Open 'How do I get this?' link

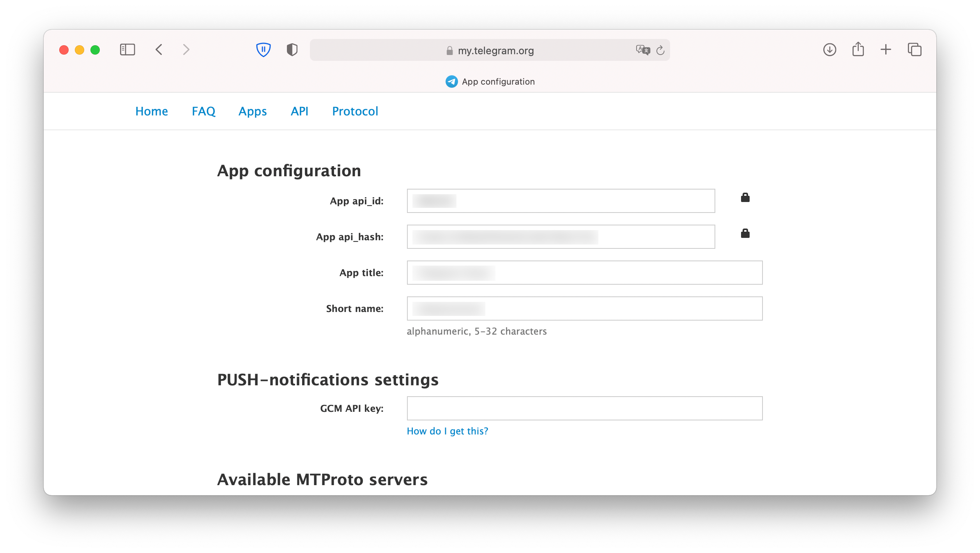click(447, 431)
